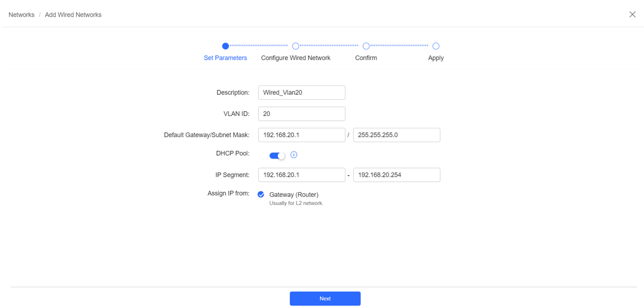Click the Confirm step circle

click(x=366, y=46)
